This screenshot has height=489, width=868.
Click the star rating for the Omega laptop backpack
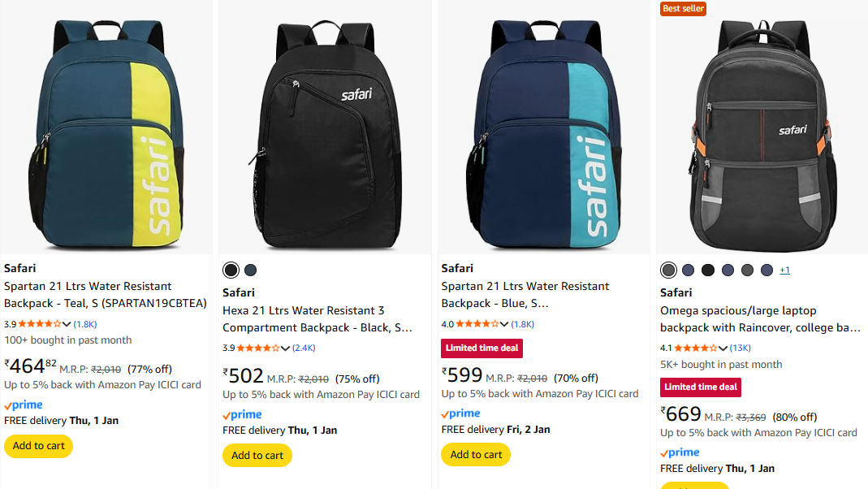tap(696, 348)
